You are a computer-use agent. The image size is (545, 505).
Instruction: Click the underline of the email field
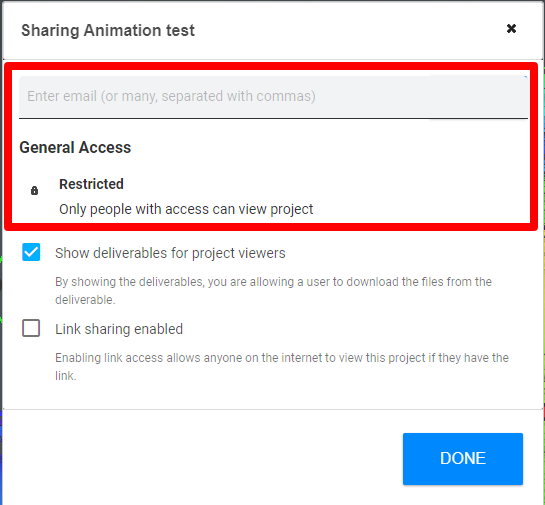pos(273,118)
